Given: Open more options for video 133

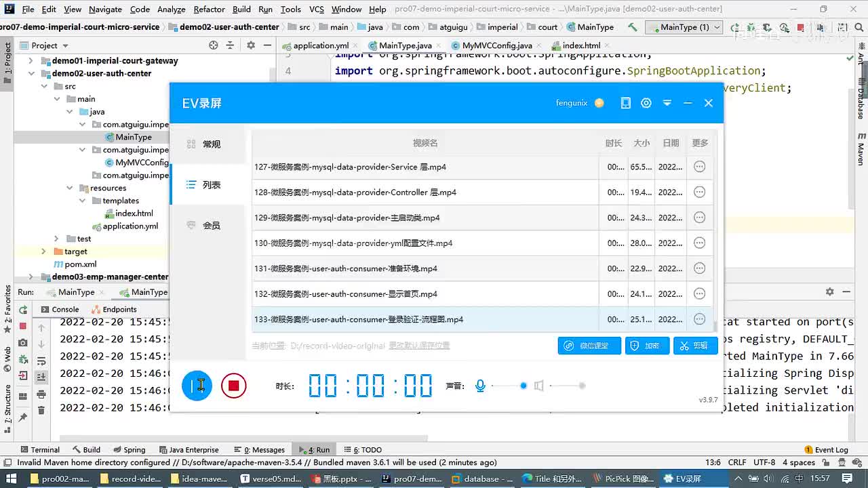Looking at the screenshot, I should point(700,319).
